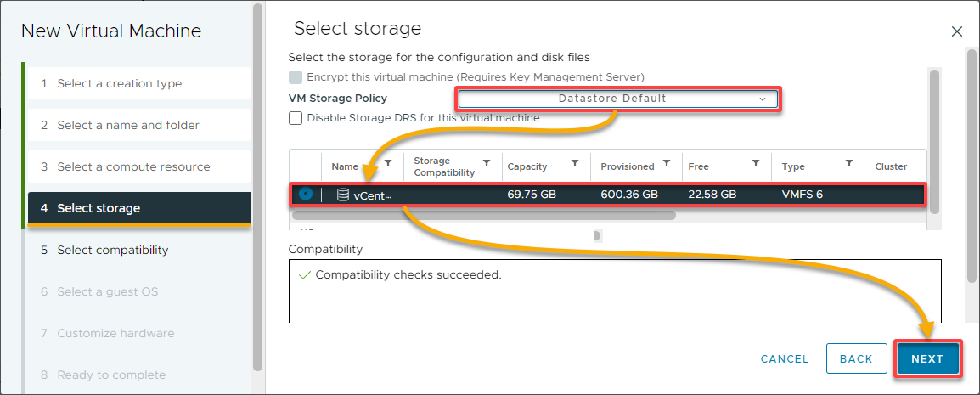Viewport: 980px width, 395px height.
Task: Open the Type column filter icon
Action: [849, 163]
